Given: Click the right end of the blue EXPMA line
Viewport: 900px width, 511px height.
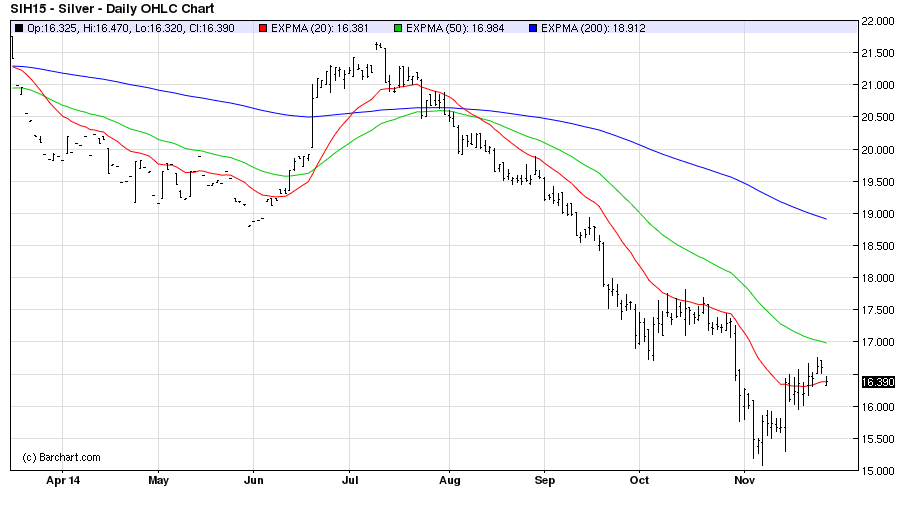Looking at the screenshot, I should tap(825, 218).
